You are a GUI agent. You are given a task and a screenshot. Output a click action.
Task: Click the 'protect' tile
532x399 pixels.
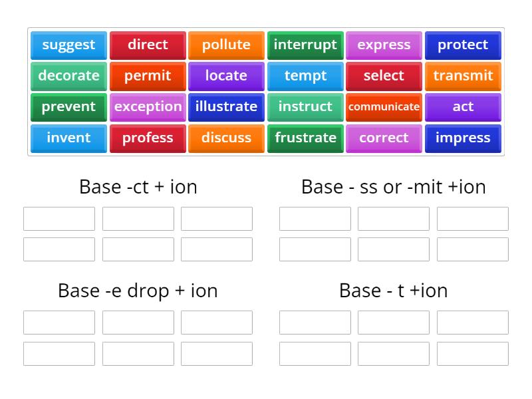click(463, 45)
